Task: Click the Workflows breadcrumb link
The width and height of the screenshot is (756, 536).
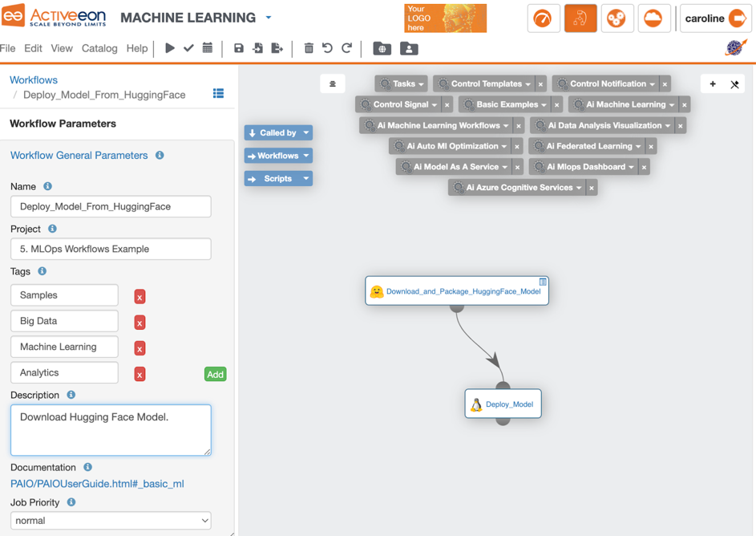Action: point(34,80)
